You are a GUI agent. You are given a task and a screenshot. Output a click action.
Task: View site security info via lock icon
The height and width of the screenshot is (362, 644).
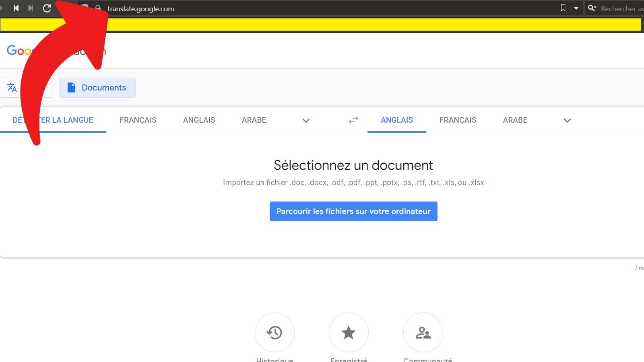pyautogui.click(x=98, y=8)
